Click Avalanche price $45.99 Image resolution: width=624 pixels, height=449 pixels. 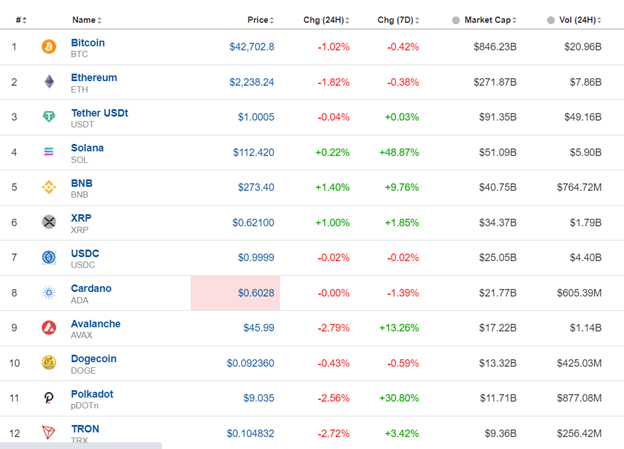point(259,328)
